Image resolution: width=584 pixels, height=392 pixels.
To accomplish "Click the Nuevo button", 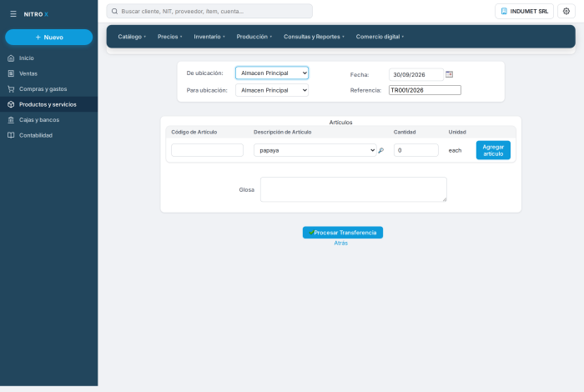I will (48, 38).
